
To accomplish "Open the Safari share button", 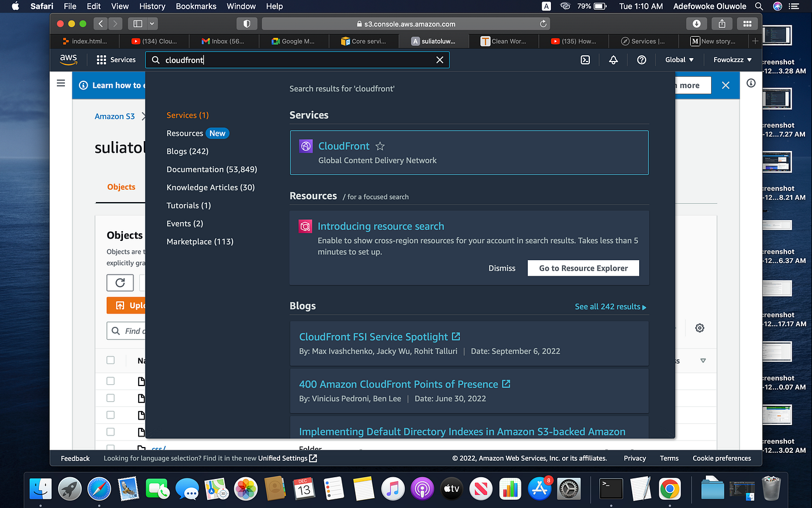I will [722, 24].
